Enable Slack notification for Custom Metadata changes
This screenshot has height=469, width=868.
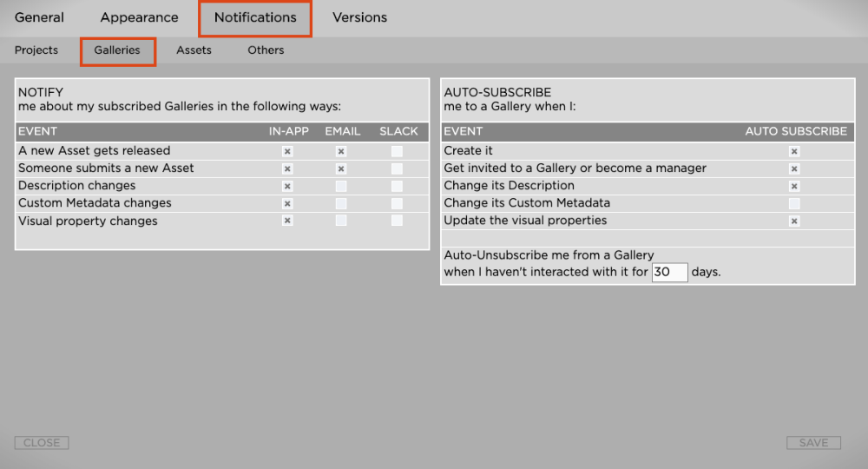397,203
